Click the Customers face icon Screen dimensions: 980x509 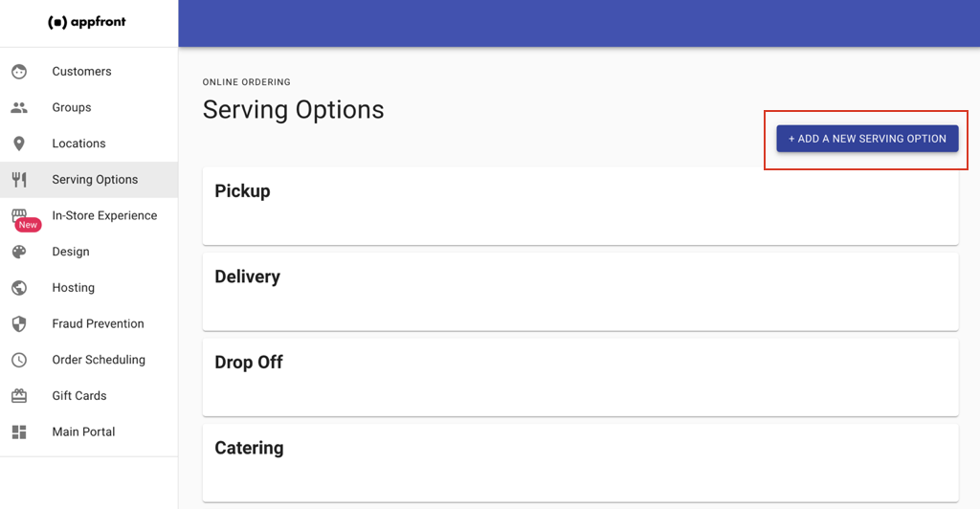point(19,72)
